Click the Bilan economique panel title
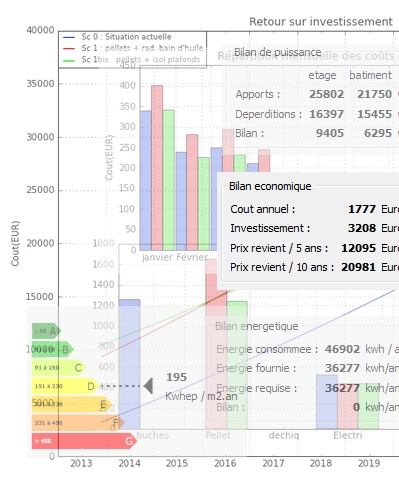The image size is (399, 500). tap(270, 186)
